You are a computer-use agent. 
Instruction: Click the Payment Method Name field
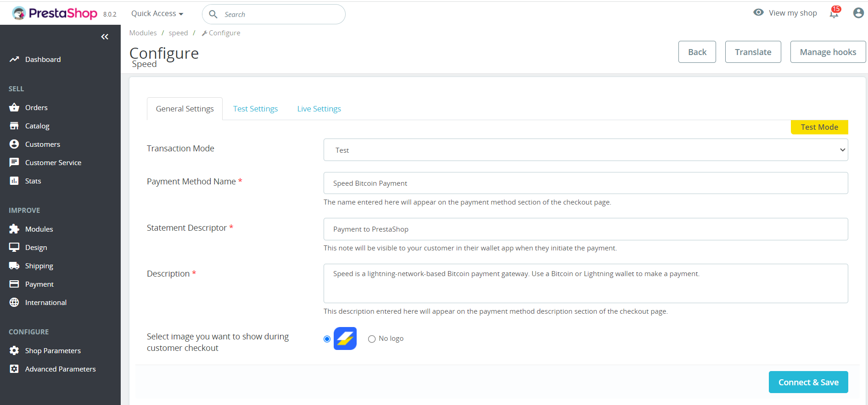(x=586, y=183)
